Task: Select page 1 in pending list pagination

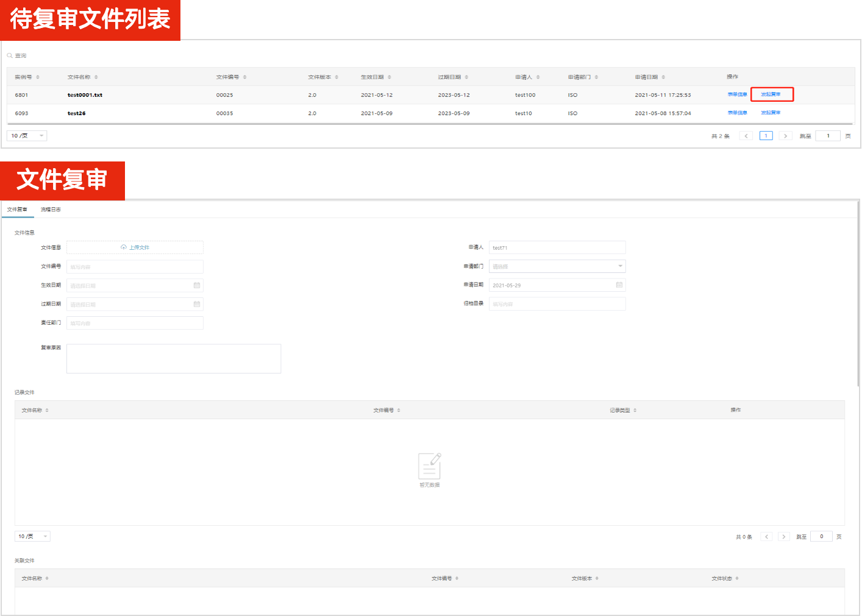Action: pyautogui.click(x=766, y=136)
